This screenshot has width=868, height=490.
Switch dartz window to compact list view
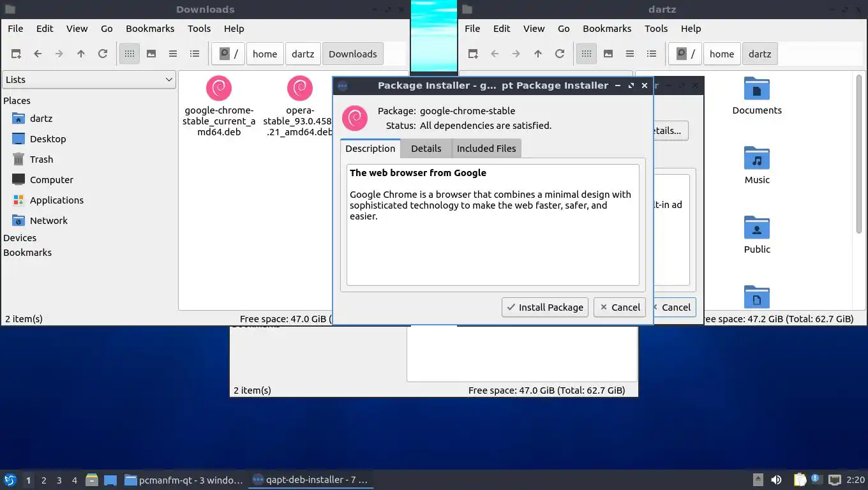pos(630,54)
